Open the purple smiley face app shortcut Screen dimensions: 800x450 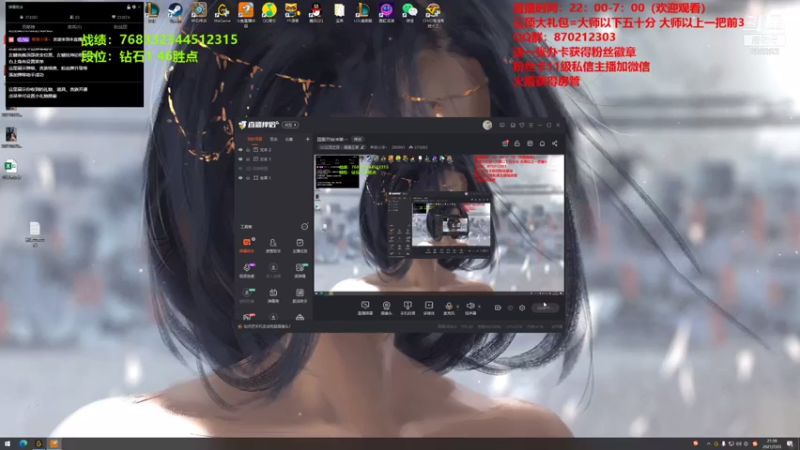386,11
